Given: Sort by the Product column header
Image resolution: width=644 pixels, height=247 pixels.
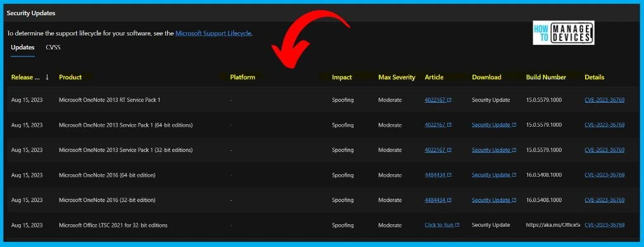Looking at the screenshot, I should click(70, 77).
